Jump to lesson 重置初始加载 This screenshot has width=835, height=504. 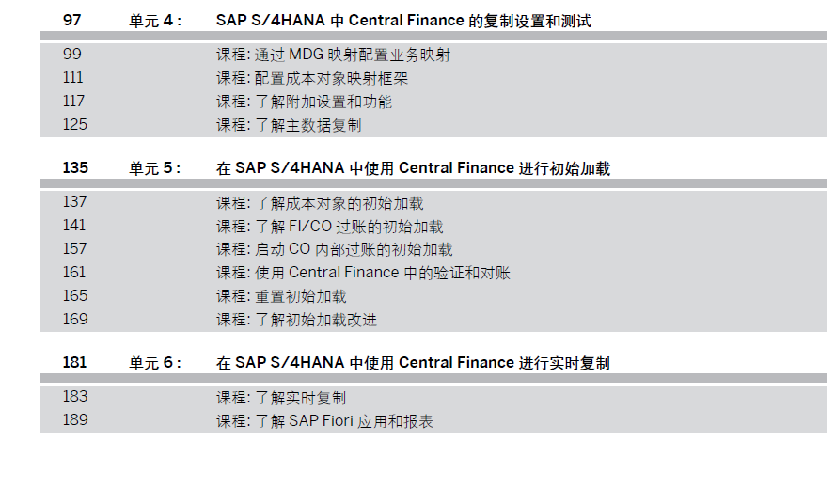[x=280, y=296]
